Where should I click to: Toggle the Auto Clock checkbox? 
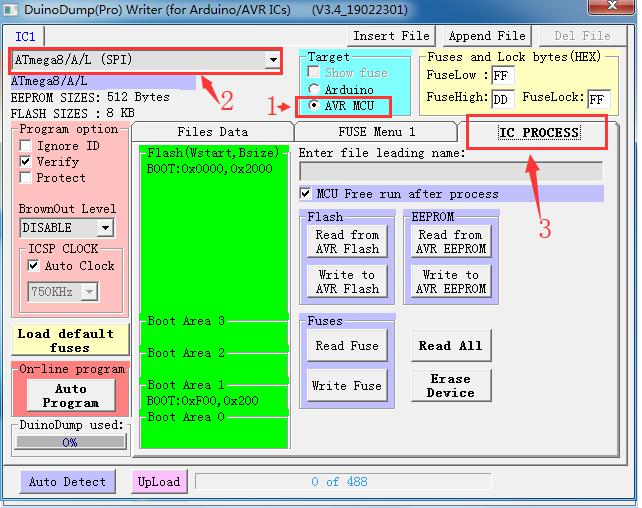33,266
